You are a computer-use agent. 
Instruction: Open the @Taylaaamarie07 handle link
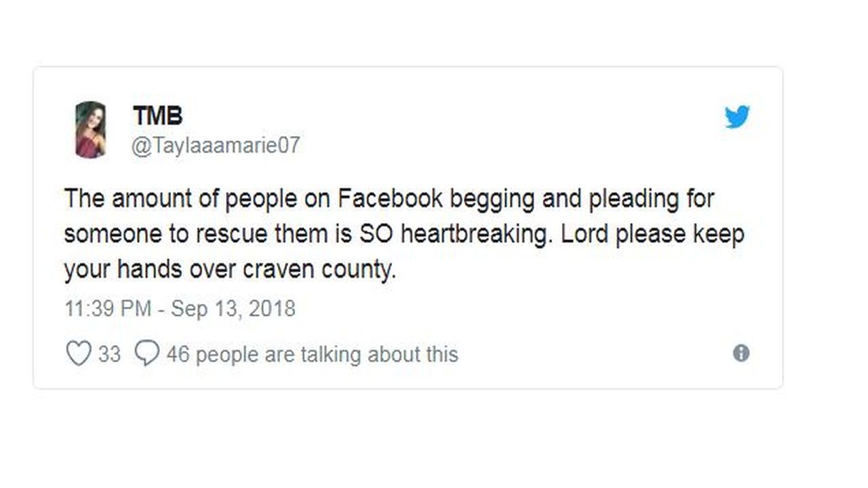click(x=215, y=146)
